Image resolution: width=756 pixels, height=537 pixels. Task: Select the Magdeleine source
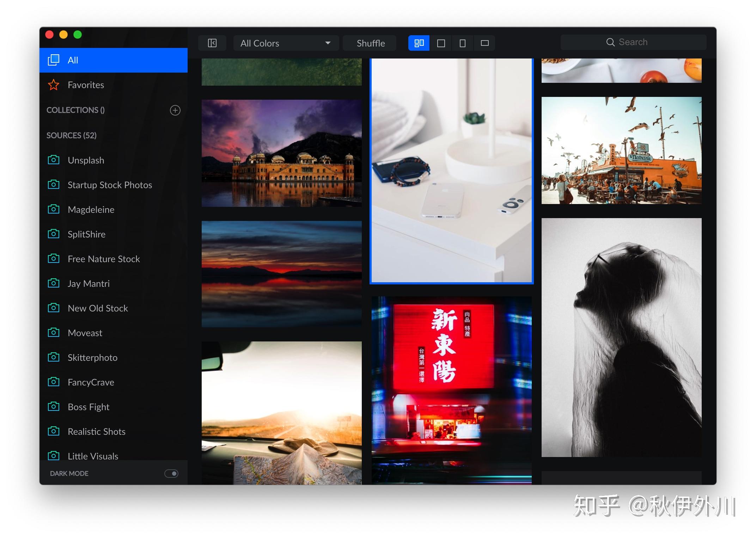tap(114, 210)
